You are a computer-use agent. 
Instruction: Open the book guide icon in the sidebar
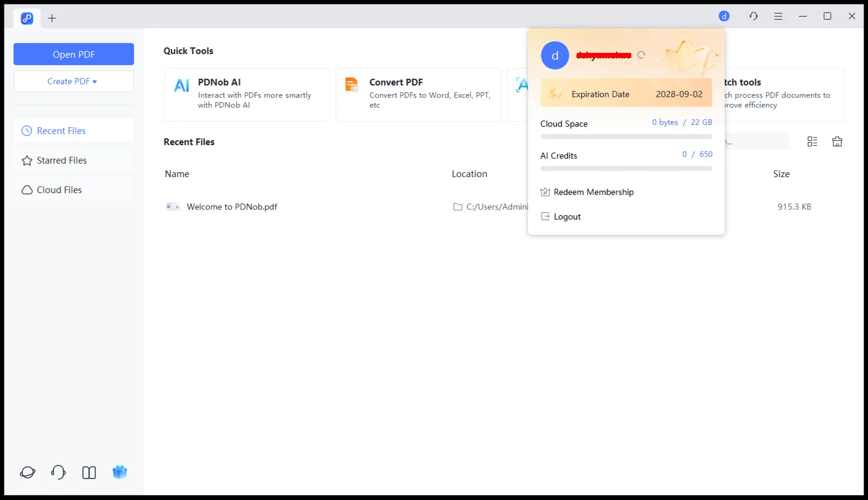coord(89,472)
